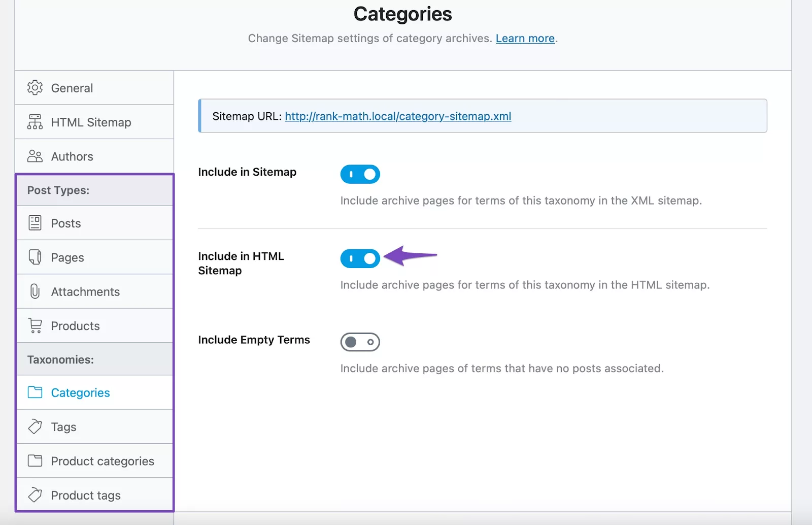Go to the Authors tab
Screen dimensions: 812x525
pos(94,156)
